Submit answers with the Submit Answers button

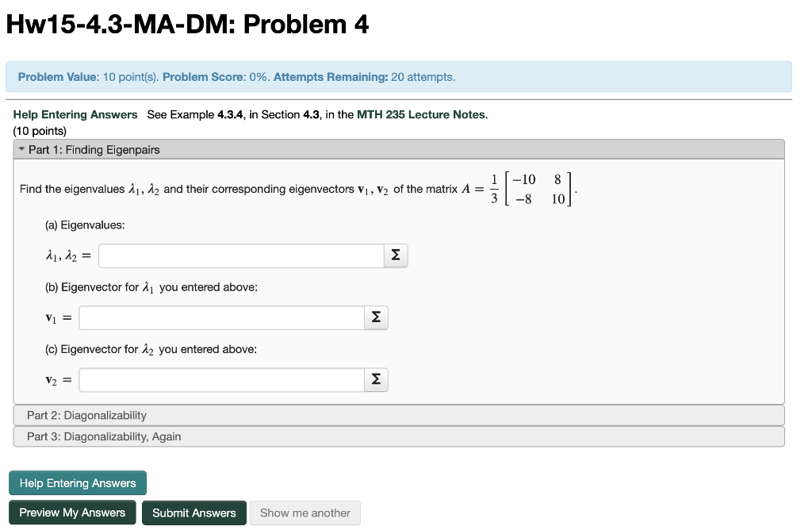coord(193,513)
